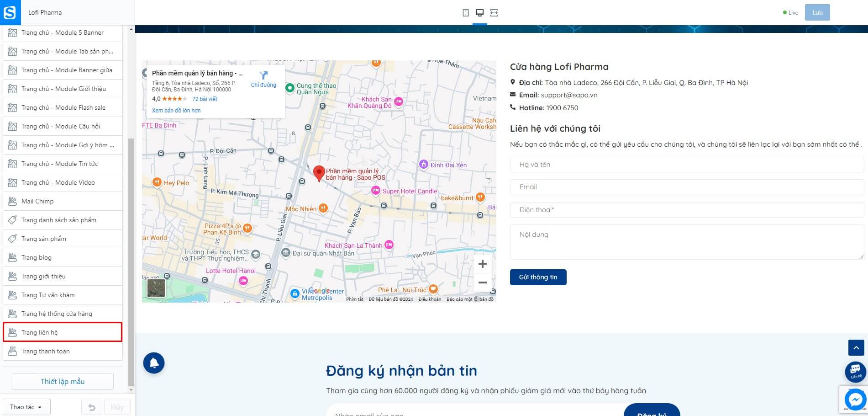Submit form with Gửi thông tin
The height and width of the screenshot is (416, 868).
538,277
